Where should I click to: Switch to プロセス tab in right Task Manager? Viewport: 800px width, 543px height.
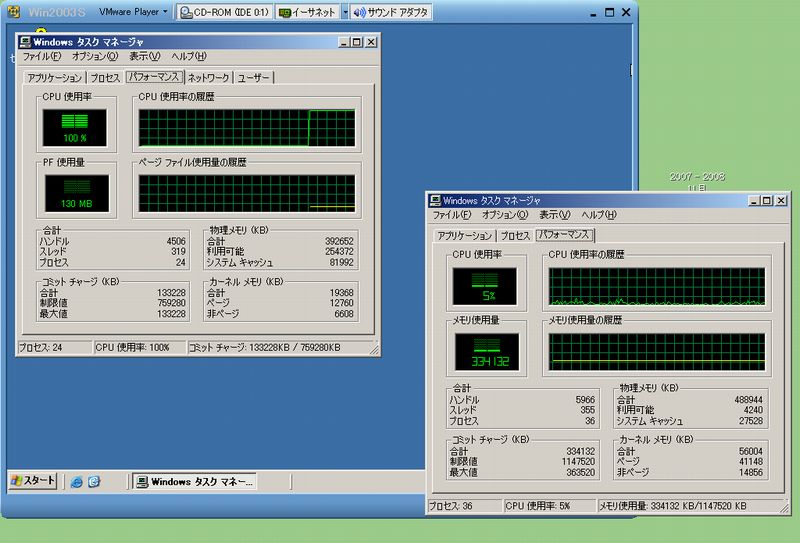tap(515, 236)
